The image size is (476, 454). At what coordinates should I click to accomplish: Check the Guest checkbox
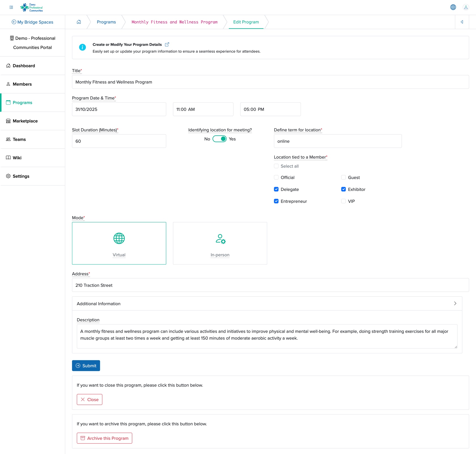tap(343, 177)
